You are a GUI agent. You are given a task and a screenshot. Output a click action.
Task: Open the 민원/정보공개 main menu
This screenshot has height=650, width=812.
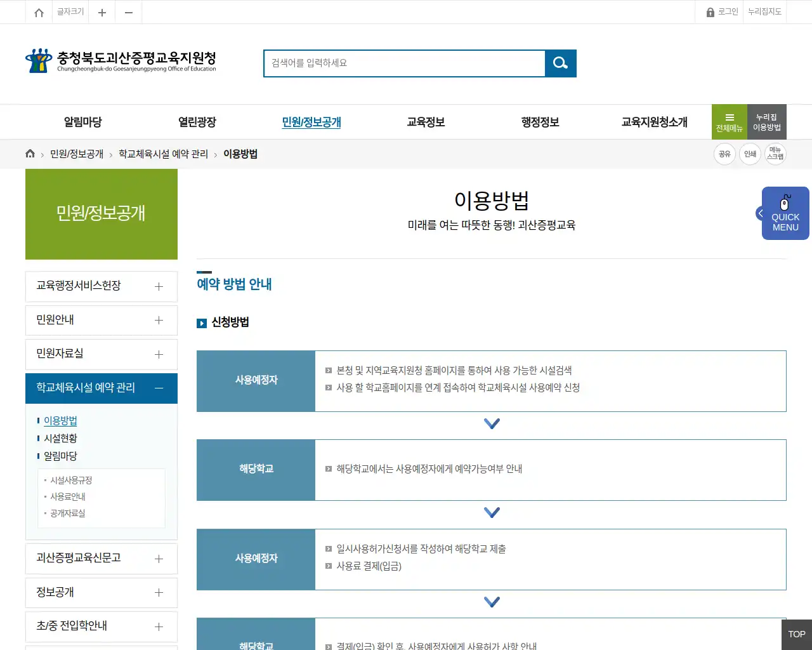coord(311,122)
